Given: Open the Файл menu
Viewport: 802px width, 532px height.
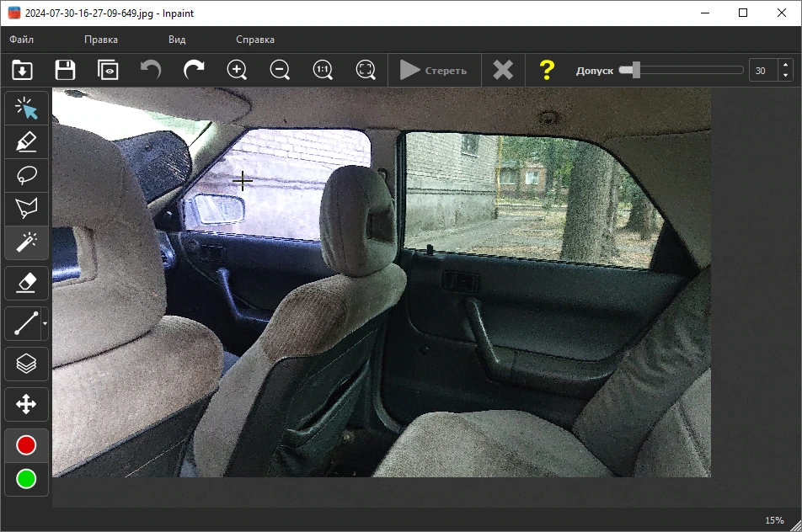Looking at the screenshot, I should point(22,40).
